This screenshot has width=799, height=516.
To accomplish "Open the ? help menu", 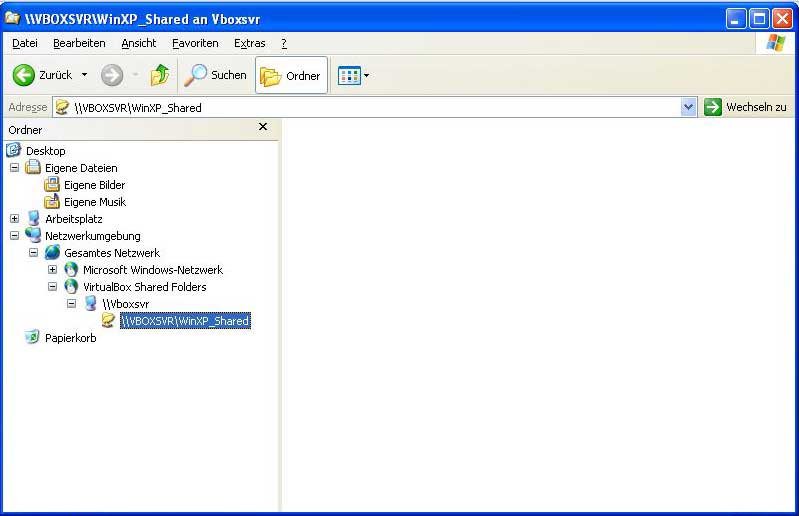I will (x=284, y=43).
